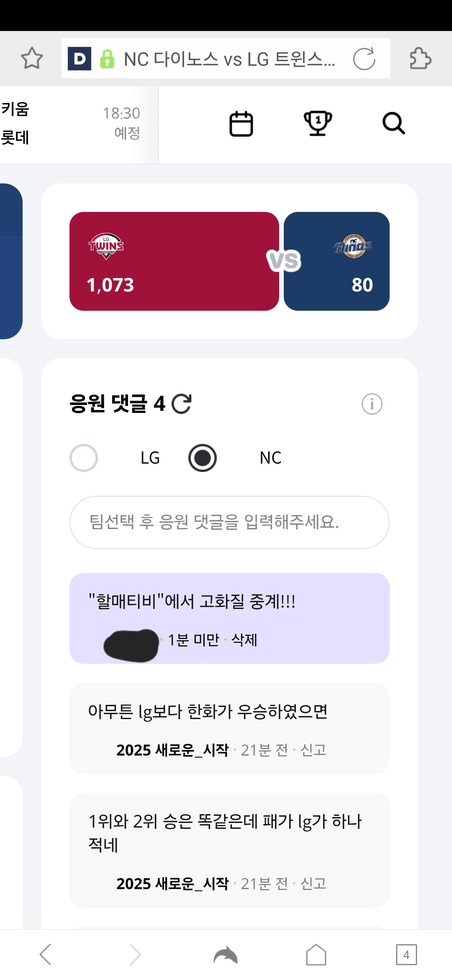Image resolution: width=452 pixels, height=980 pixels.
Task: Open the tab switcher showing 4
Action: [406, 955]
